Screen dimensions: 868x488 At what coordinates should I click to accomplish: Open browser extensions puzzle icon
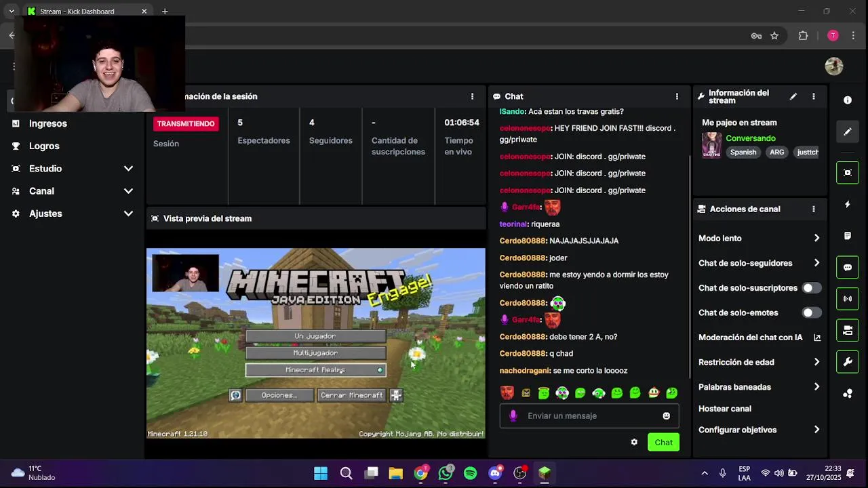(x=804, y=36)
